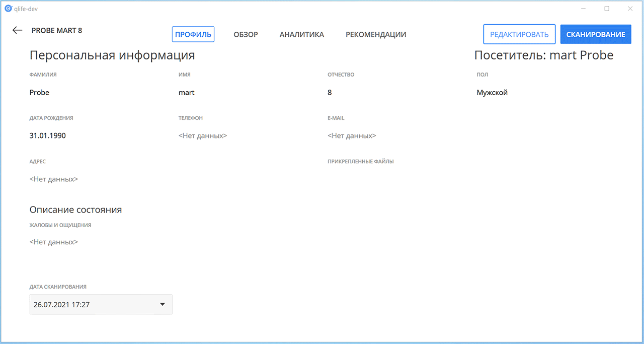Maximize the qlife-dev window

[x=607, y=9]
